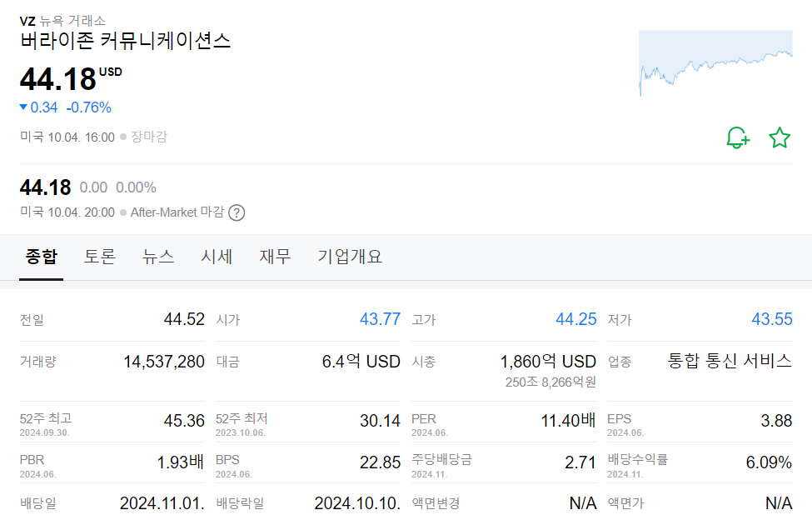
Task: Select the 종합 tab
Action: [x=42, y=257]
